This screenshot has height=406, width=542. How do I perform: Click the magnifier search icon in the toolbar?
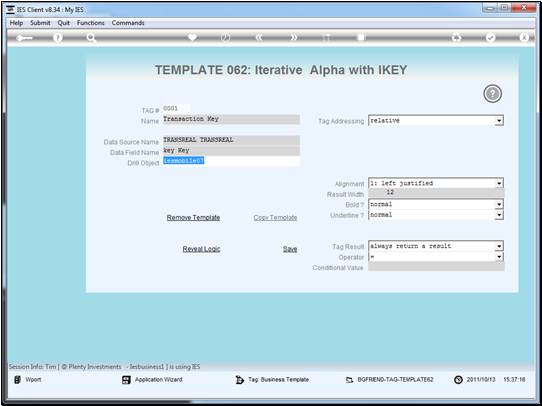pos(91,38)
